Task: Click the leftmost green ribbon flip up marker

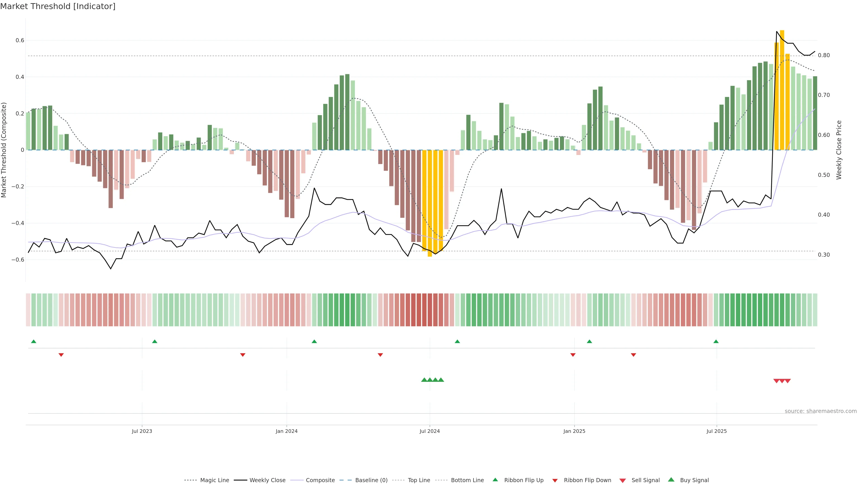Action: [x=33, y=342]
